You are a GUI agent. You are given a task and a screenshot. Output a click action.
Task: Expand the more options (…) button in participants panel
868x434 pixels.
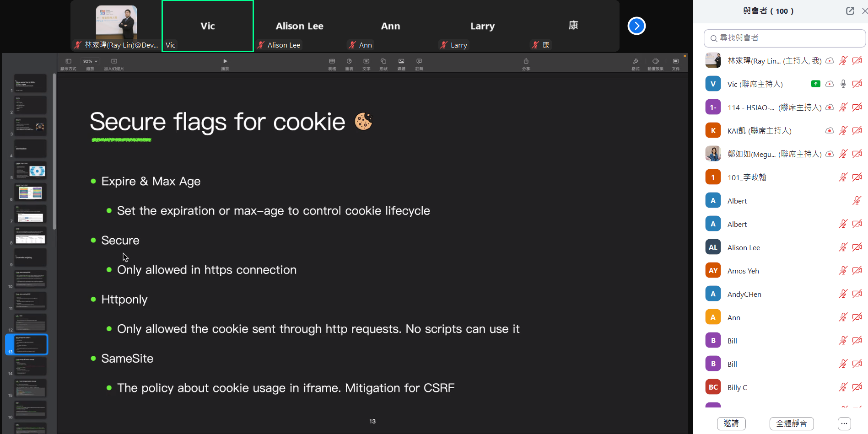[844, 423]
